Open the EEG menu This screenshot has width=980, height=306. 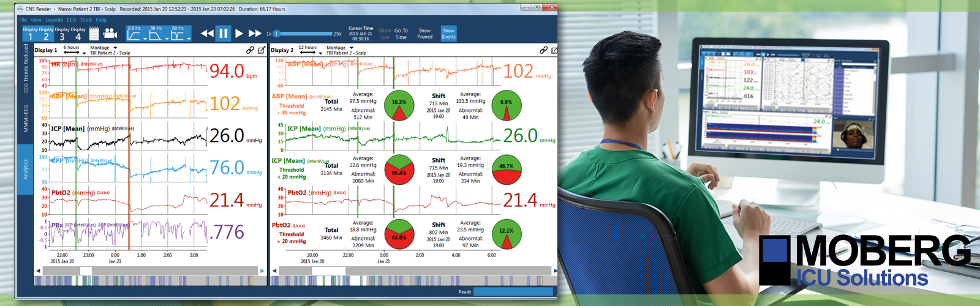click(72, 20)
